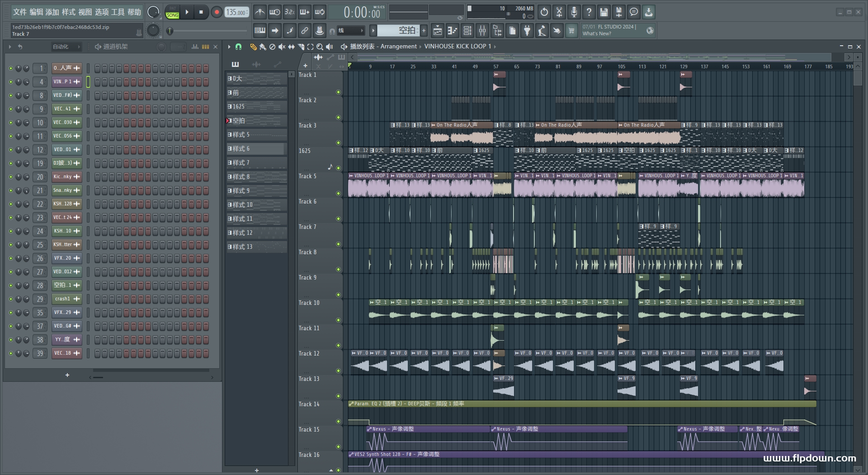This screenshot has height=475, width=868.
Task: Click the tempo 135.000 field
Action: tap(237, 12)
